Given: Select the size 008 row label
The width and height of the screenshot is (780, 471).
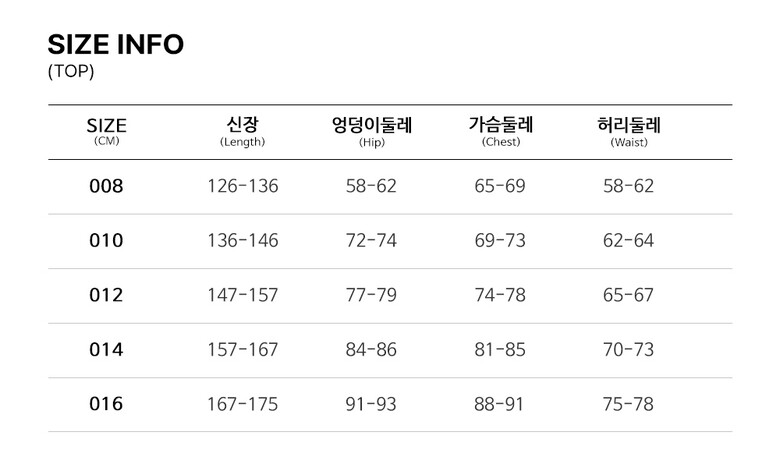Looking at the screenshot, I should click(106, 186).
